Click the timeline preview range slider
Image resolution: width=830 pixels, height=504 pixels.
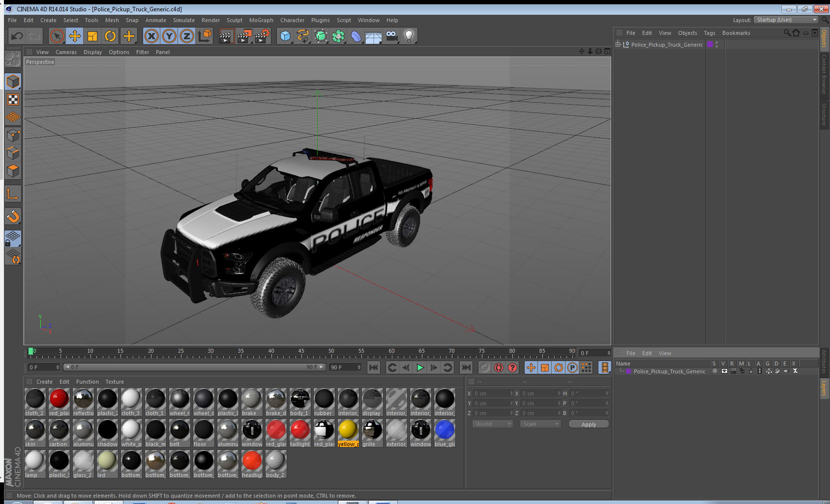pyautogui.click(x=194, y=367)
